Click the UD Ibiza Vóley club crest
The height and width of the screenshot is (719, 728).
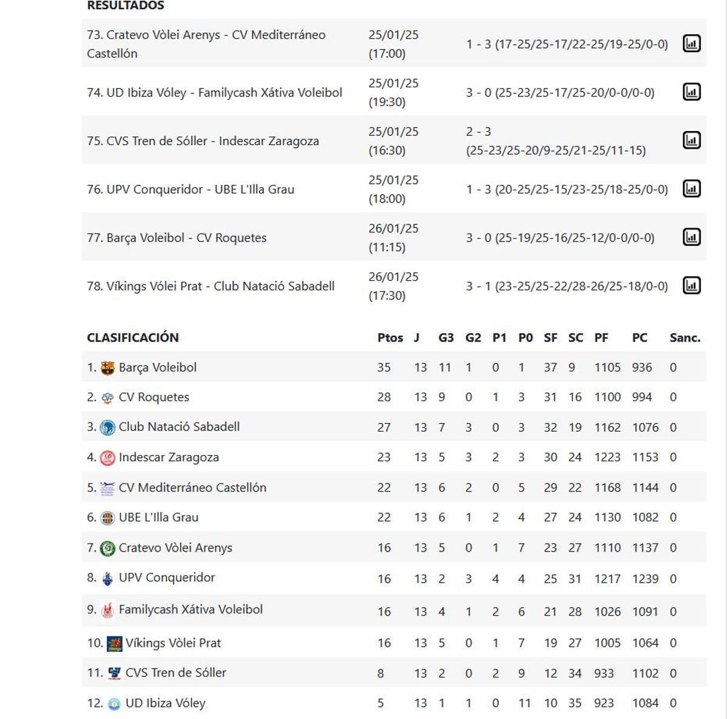[114, 703]
